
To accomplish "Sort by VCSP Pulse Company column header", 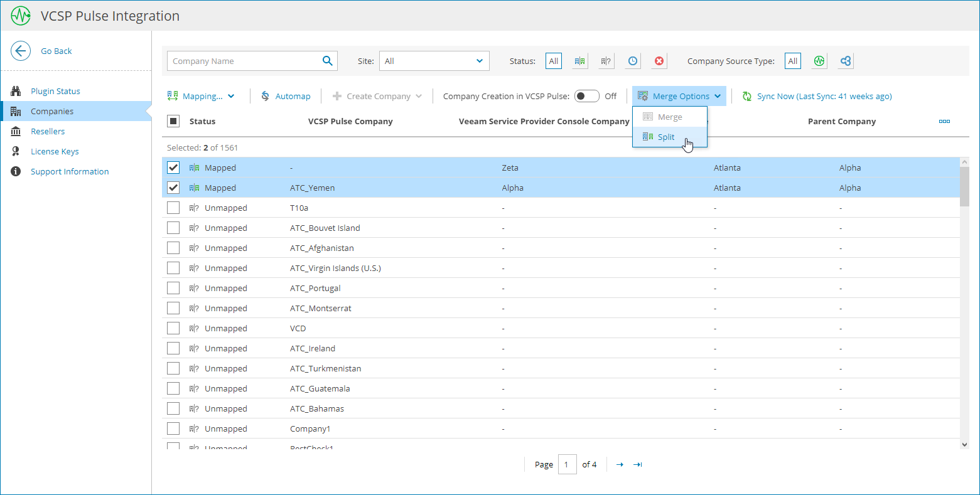I will [x=350, y=121].
